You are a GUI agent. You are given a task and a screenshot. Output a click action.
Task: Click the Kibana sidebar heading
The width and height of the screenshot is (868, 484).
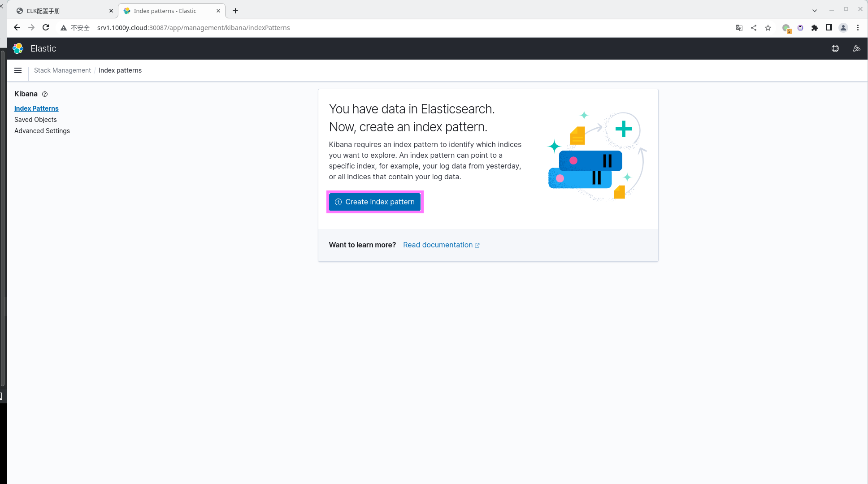(x=26, y=94)
